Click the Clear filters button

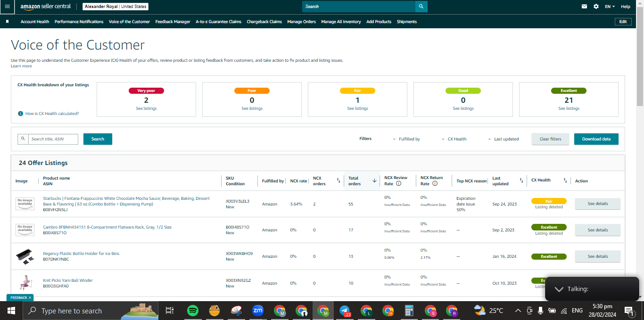tap(550, 139)
